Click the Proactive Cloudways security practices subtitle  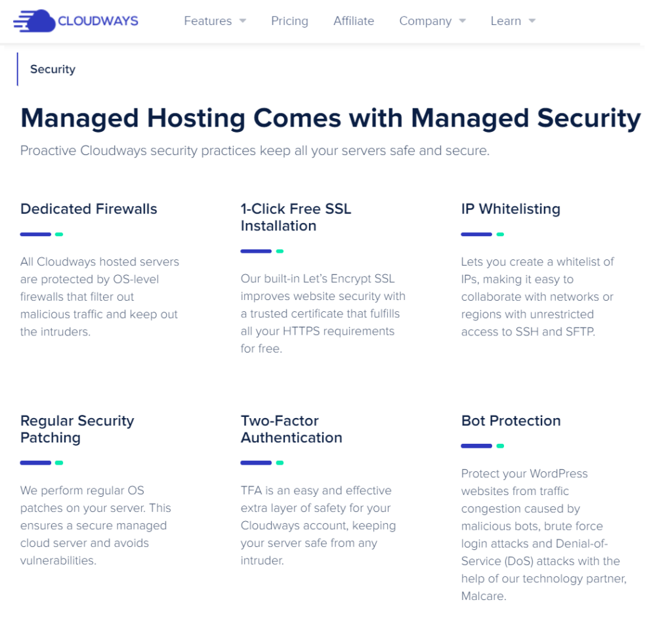pos(255,151)
